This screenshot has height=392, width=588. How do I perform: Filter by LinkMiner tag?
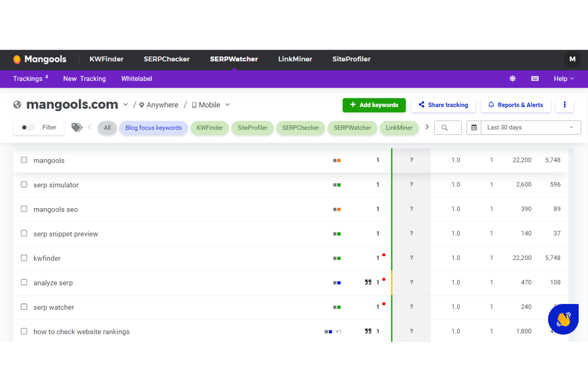pyautogui.click(x=399, y=128)
